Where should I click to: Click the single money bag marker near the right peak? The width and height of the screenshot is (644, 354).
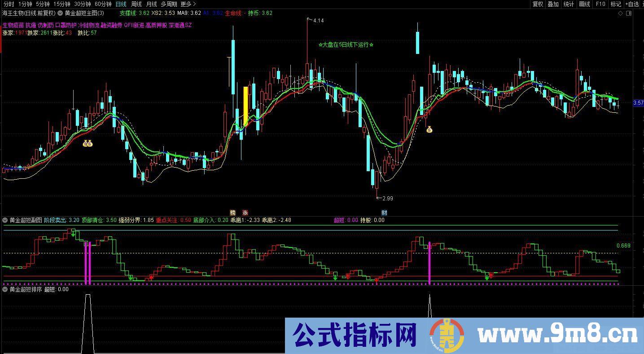point(429,129)
